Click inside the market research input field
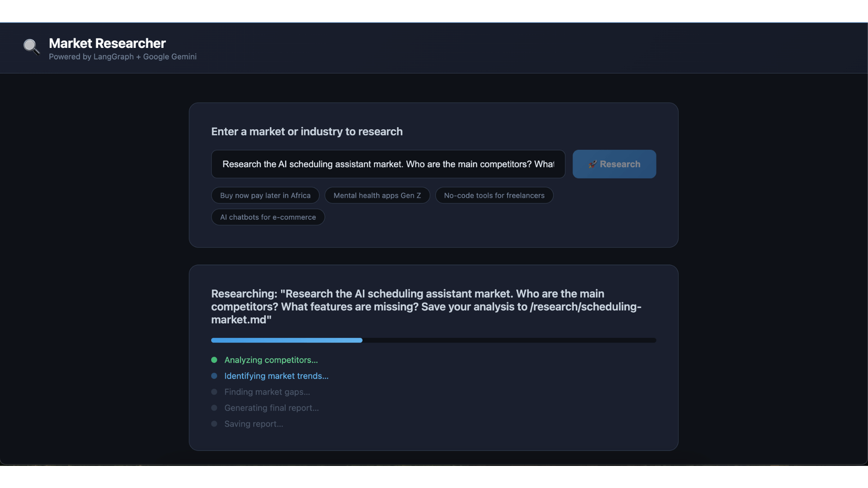The width and height of the screenshot is (868, 488). [x=387, y=164]
